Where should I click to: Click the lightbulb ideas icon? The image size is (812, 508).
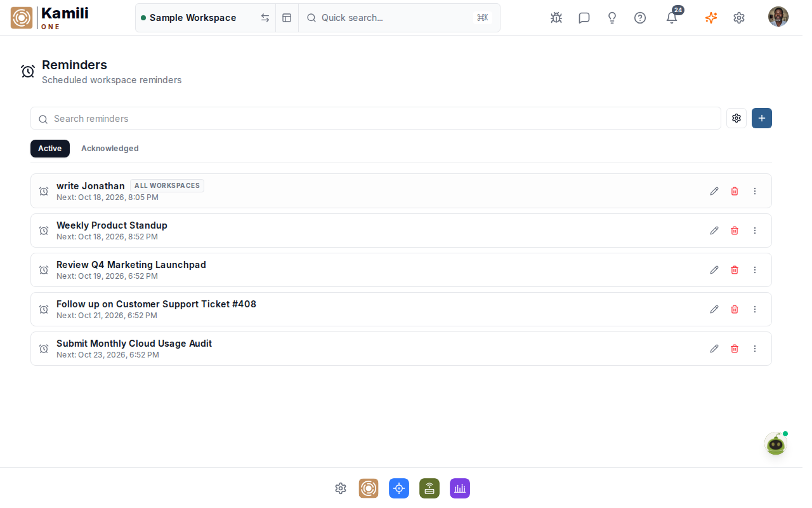[x=612, y=18]
